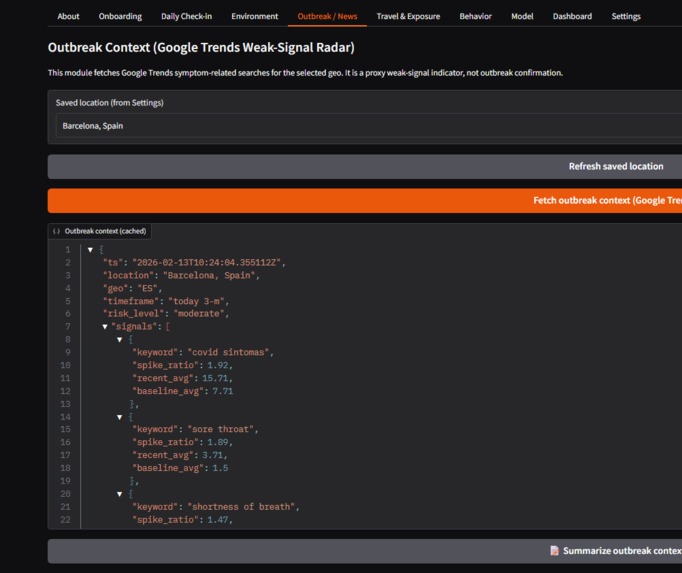Click the "risk_level" value "moderate"
This screenshot has width=682, height=573.
coord(199,314)
